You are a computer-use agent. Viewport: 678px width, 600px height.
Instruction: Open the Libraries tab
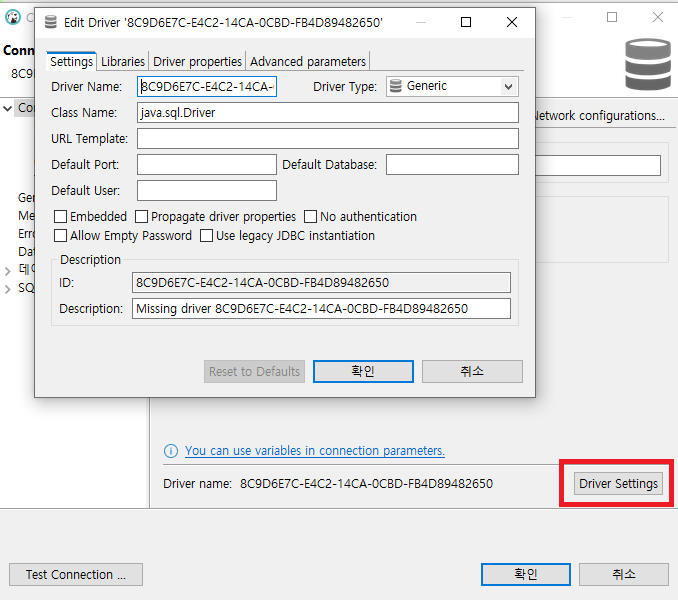point(123,61)
